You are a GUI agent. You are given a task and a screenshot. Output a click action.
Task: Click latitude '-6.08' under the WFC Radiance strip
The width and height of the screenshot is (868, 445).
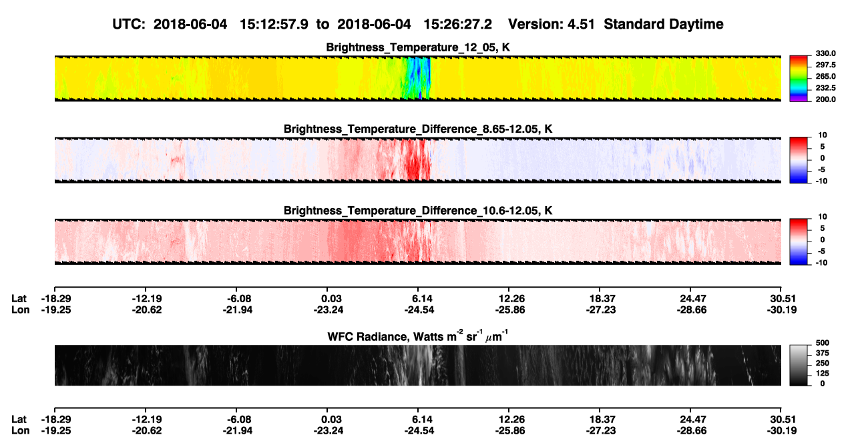click(x=239, y=419)
